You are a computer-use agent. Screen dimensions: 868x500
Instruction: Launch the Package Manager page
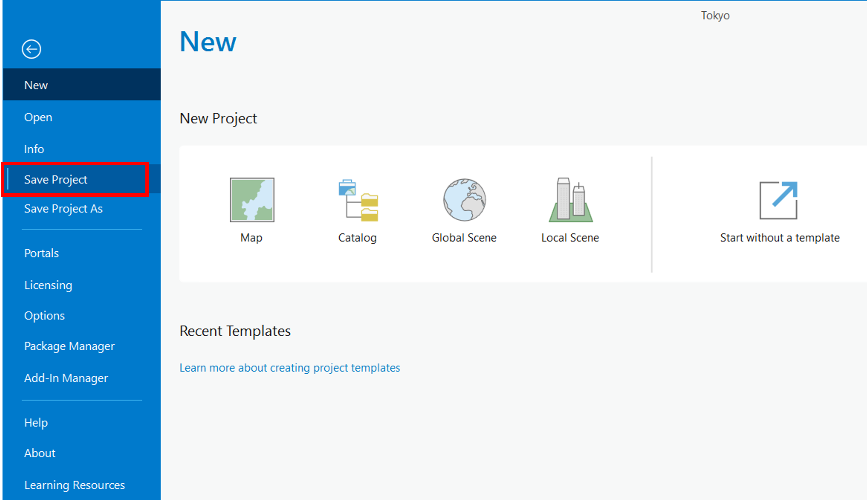pos(82,346)
